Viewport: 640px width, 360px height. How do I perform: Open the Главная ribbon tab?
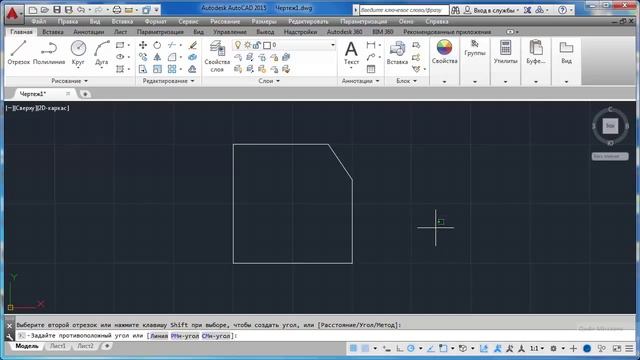point(21,31)
